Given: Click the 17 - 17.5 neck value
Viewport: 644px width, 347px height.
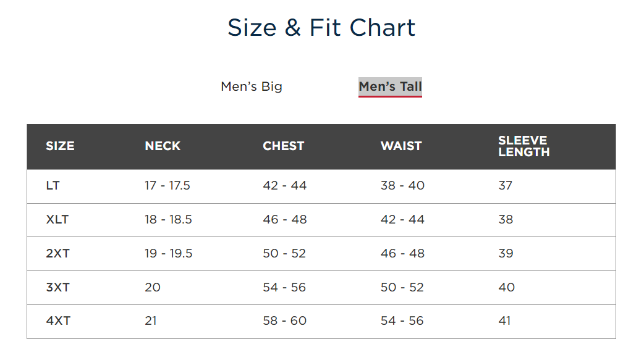Looking at the screenshot, I should pos(167,185).
